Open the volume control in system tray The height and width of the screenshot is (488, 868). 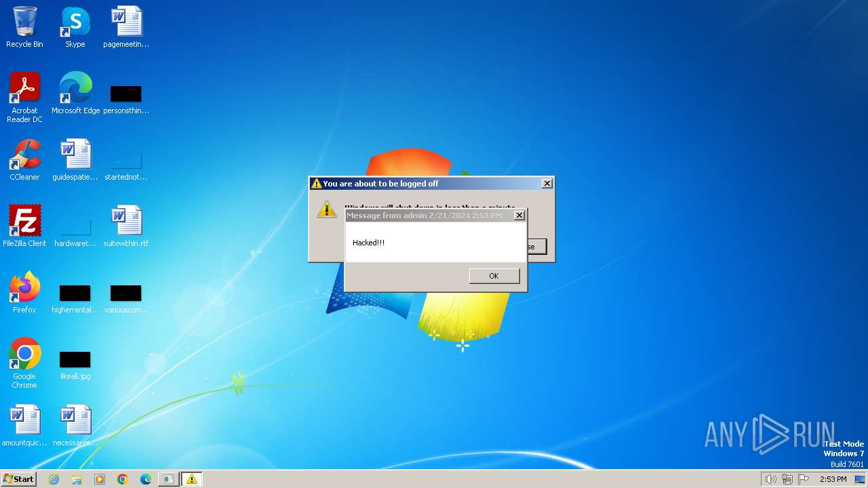click(770, 479)
